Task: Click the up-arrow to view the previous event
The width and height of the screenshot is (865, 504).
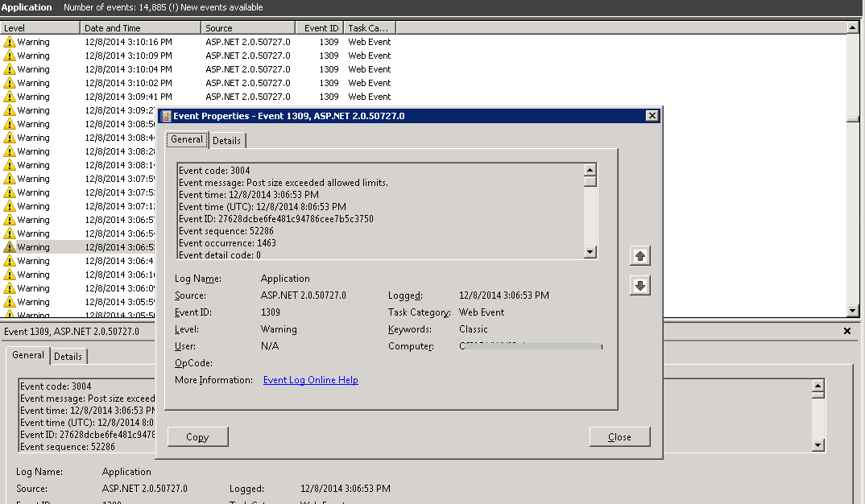Action: (x=639, y=255)
